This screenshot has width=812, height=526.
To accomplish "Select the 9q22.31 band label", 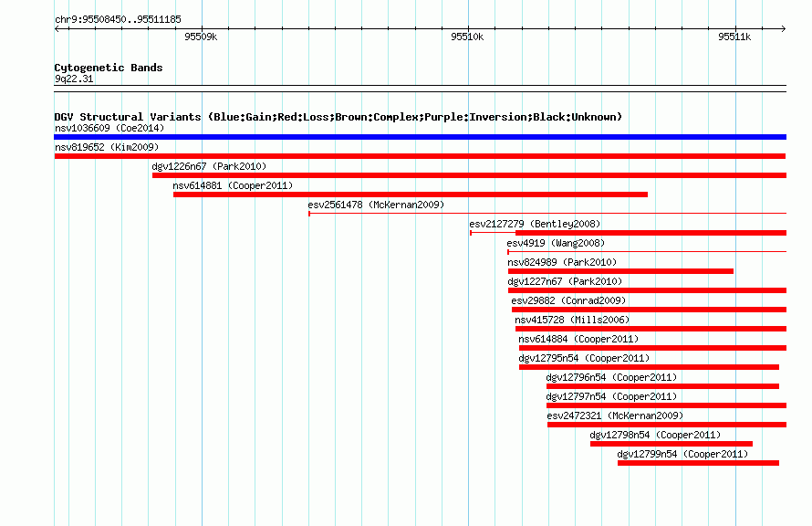I will [x=74, y=79].
